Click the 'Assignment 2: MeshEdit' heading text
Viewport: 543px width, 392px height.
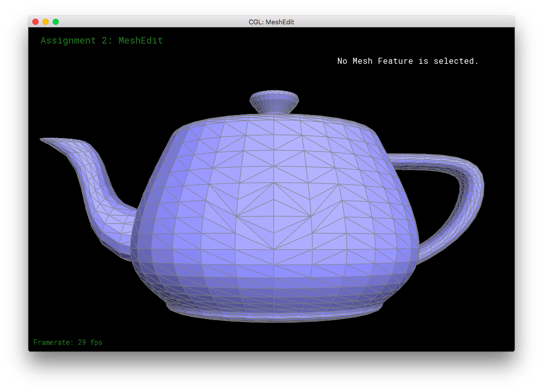point(102,41)
